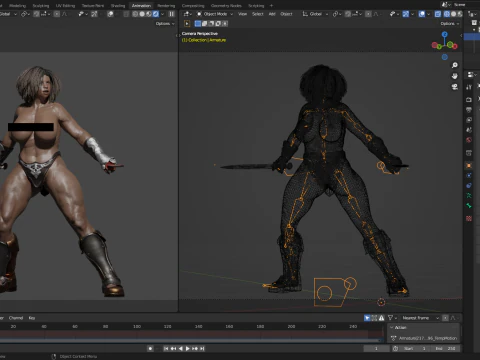Select material preview shading in right viewport
This screenshot has width=480, height=360.
tap(460, 14)
